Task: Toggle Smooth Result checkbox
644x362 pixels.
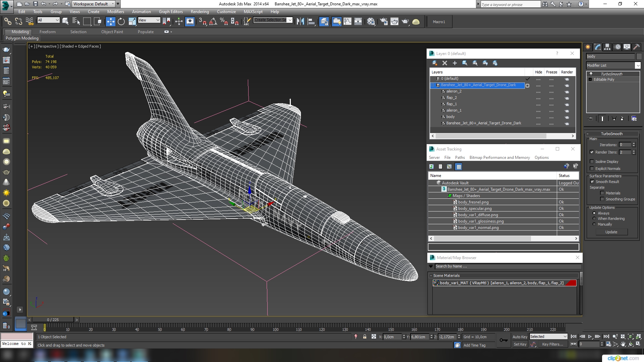Action: point(592,182)
